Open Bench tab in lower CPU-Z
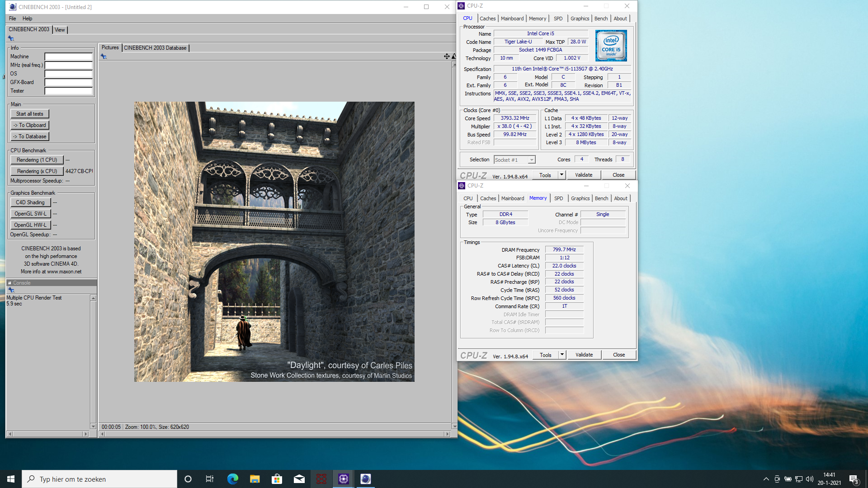This screenshot has width=868, height=488. coord(601,198)
